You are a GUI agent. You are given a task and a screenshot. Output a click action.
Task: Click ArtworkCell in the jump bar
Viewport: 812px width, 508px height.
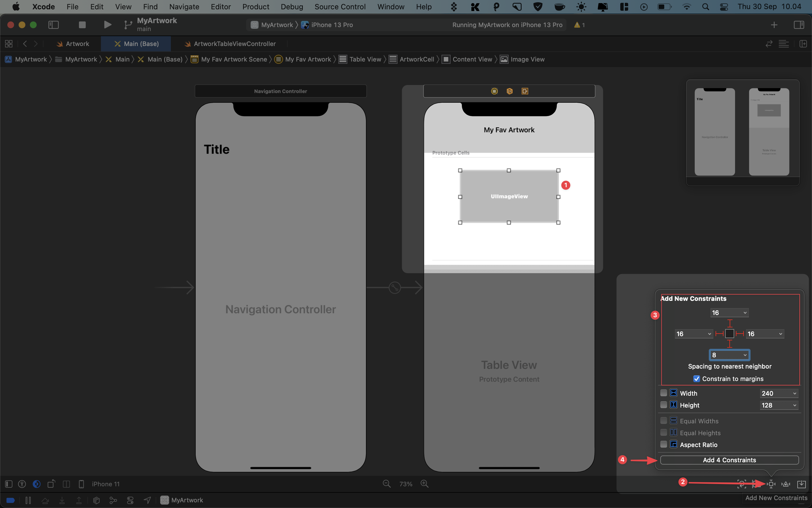[412, 59]
